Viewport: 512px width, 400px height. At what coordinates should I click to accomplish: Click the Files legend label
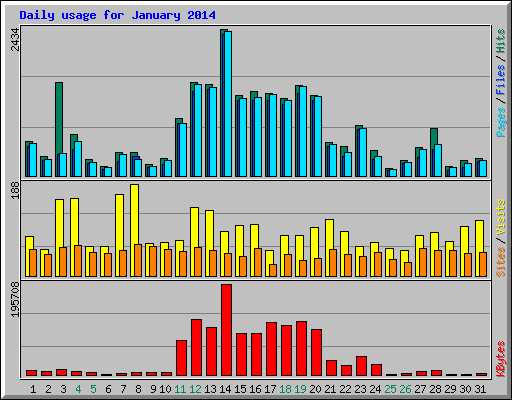click(x=501, y=80)
